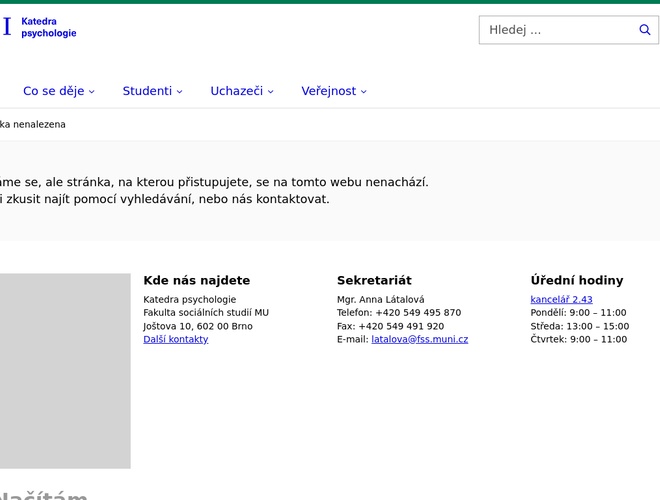Click the Úřední hodiny heading
The width and height of the screenshot is (660, 500).
[576, 280]
